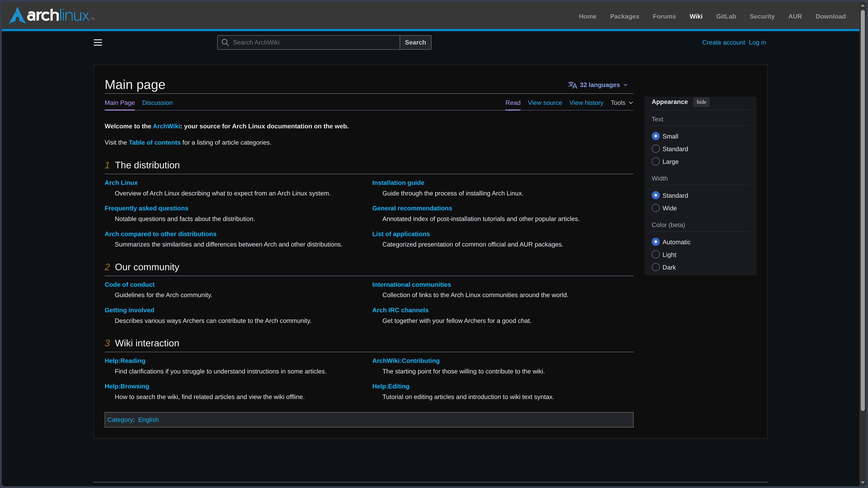The height and width of the screenshot is (488, 868).
Task: Click Log in link
Action: [x=757, y=42]
